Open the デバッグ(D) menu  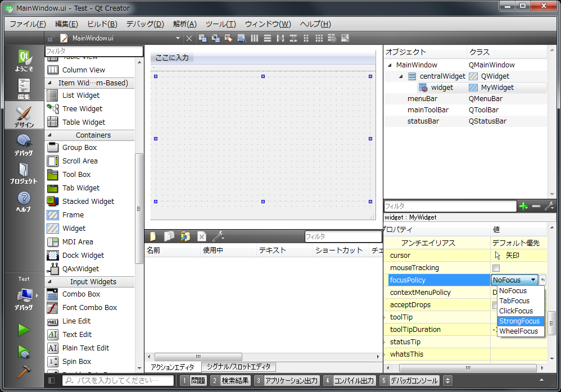(x=145, y=24)
